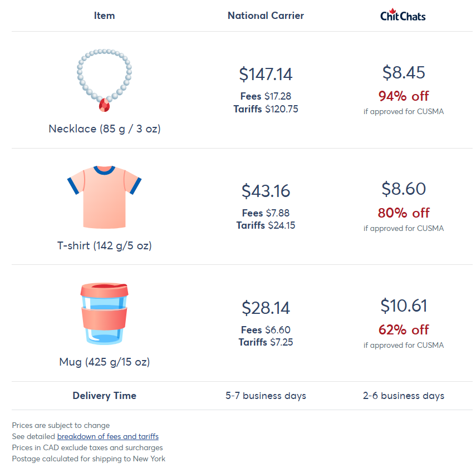
Task: Click the 80% off discount label
Action: pos(404,213)
